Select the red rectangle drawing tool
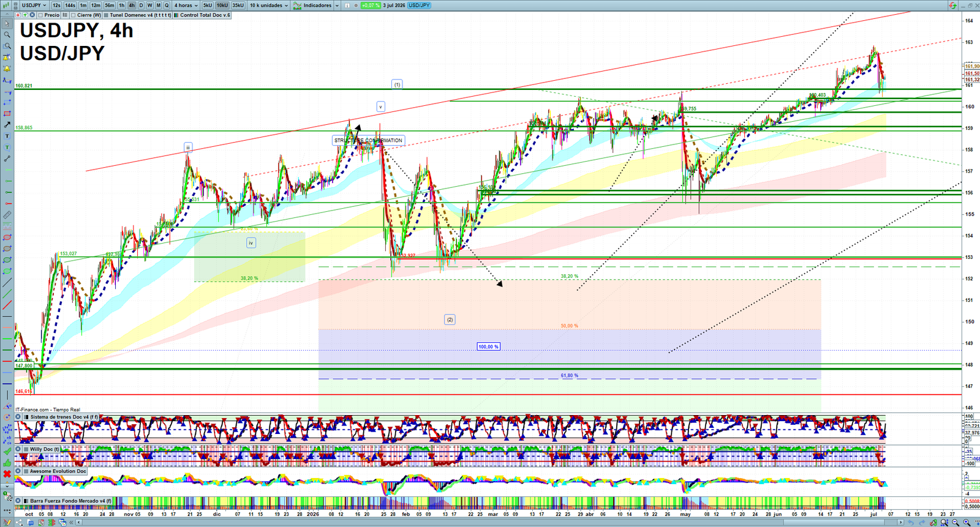Image resolution: width=980 pixels, height=527 pixels. coord(7,114)
